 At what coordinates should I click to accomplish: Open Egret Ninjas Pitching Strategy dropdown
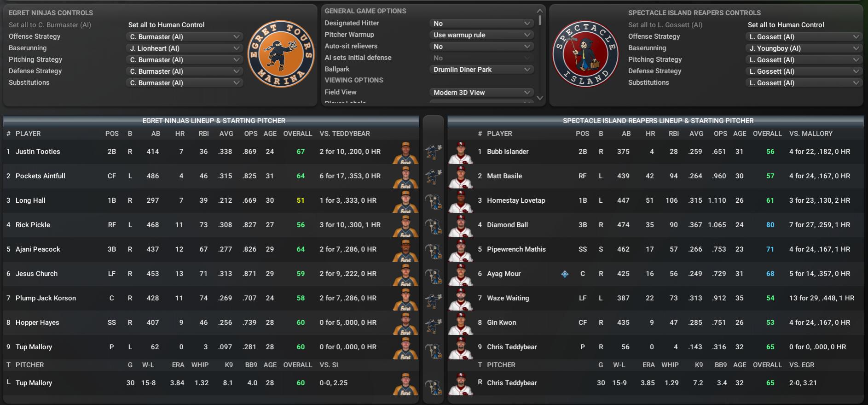[x=185, y=60]
